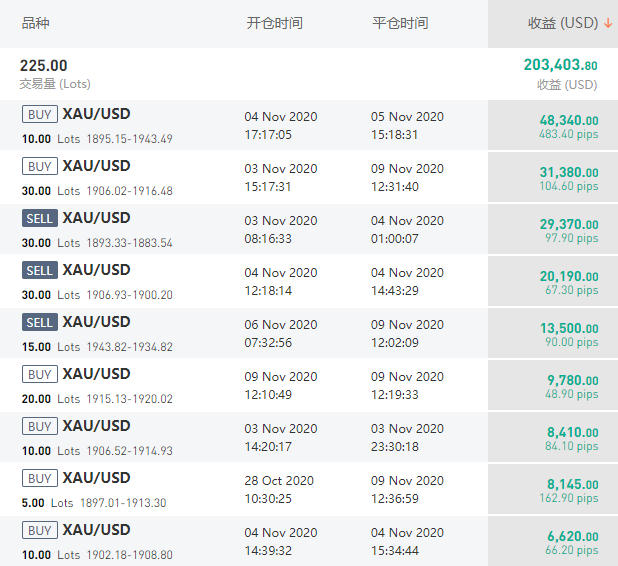Image resolution: width=618 pixels, height=566 pixels.
Task: Click the BUY badge on the 8,145.00 trade
Action: [x=40, y=478]
